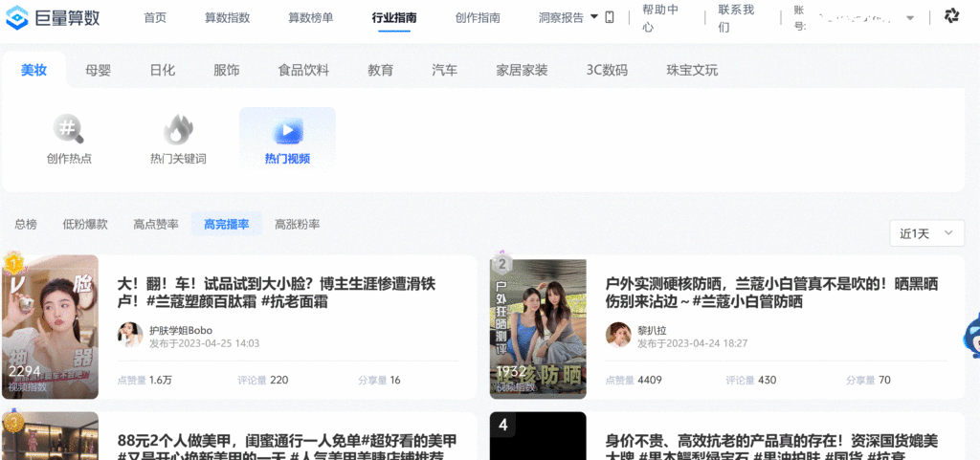Click rank 1 gold medal badge
The width and height of the screenshot is (980, 460).
pyautogui.click(x=13, y=263)
